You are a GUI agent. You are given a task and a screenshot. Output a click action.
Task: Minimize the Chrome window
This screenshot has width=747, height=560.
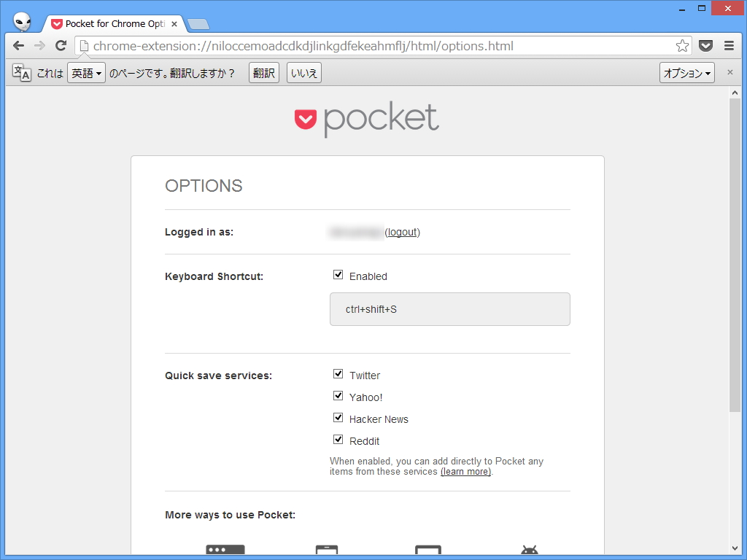[x=682, y=9]
